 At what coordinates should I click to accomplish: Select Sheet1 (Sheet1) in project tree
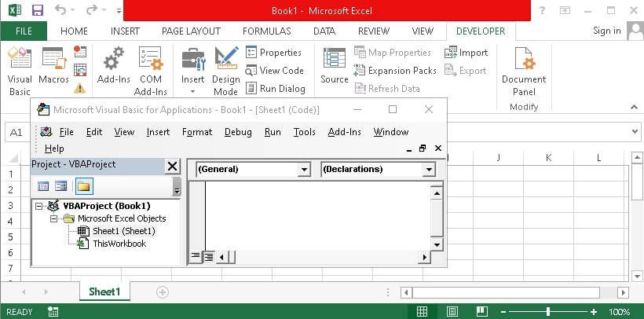click(124, 231)
